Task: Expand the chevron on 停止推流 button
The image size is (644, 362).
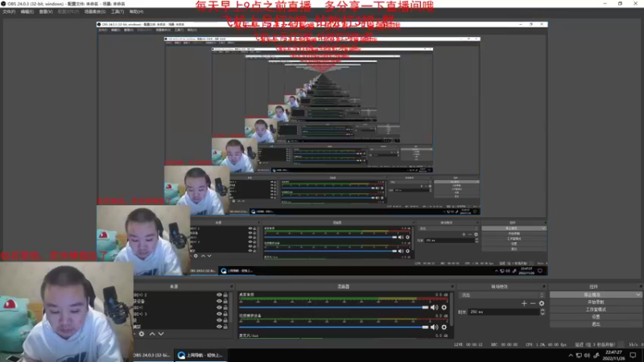Action: click(x=638, y=294)
